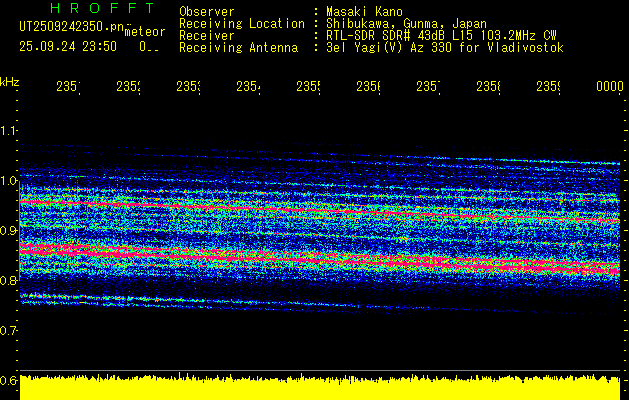Click the 0.7 frequency axis label

[x=8, y=330]
